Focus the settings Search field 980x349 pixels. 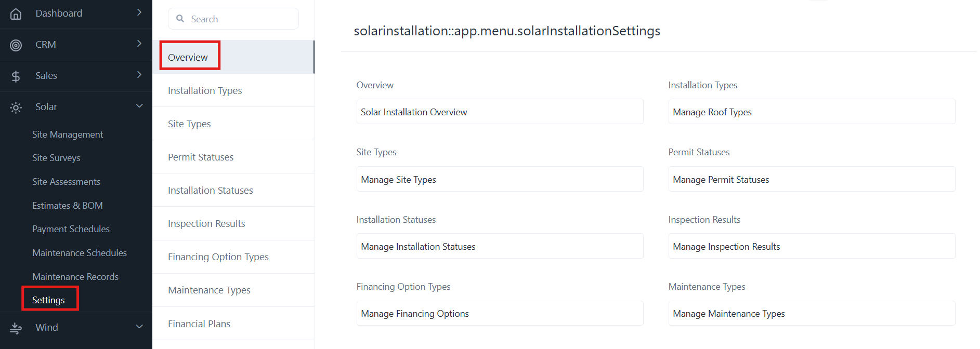tap(239, 19)
